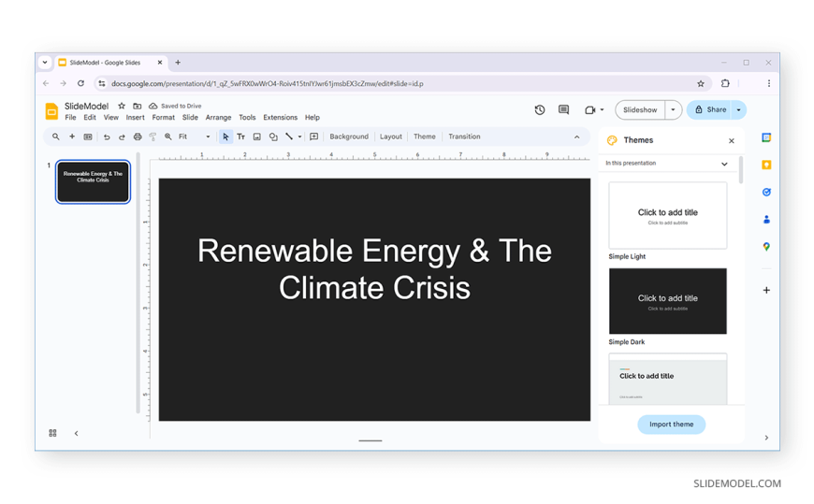Select the Simple Light theme thumbnail
The width and height of the screenshot is (814, 504).
coord(668,215)
